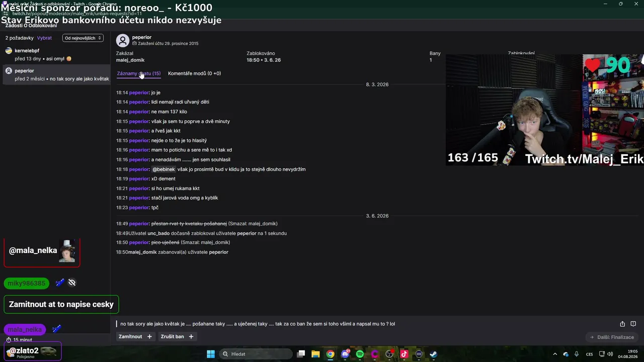Open Task View on the taskbar
The image size is (644, 362).
coord(301,354)
